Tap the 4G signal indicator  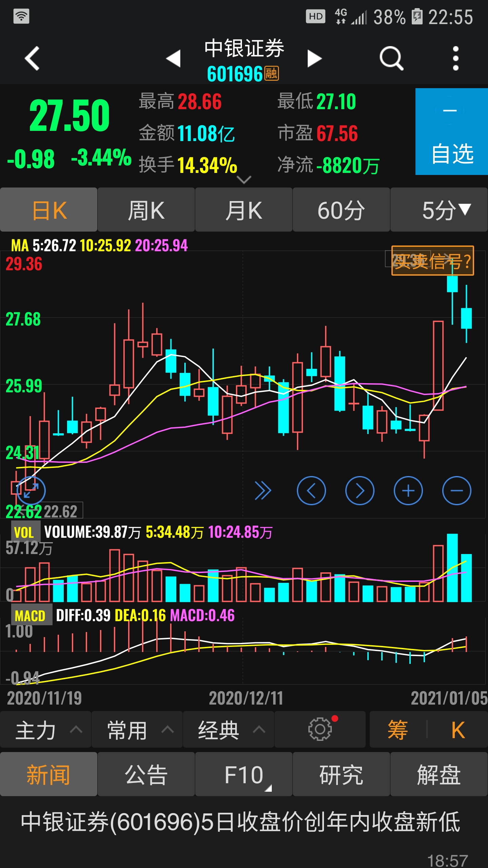pyautogui.click(x=351, y=17)
